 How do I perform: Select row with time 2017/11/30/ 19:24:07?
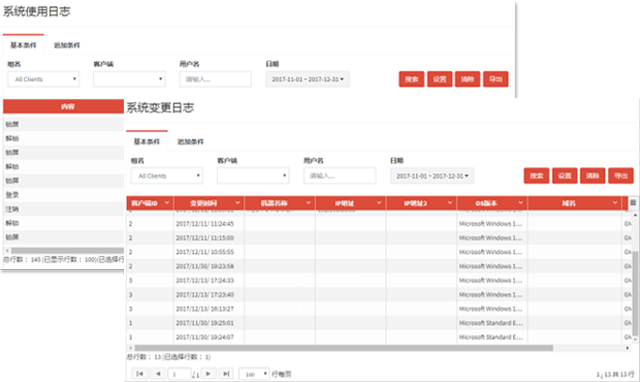pyautogui.click(x=380, y=337)
